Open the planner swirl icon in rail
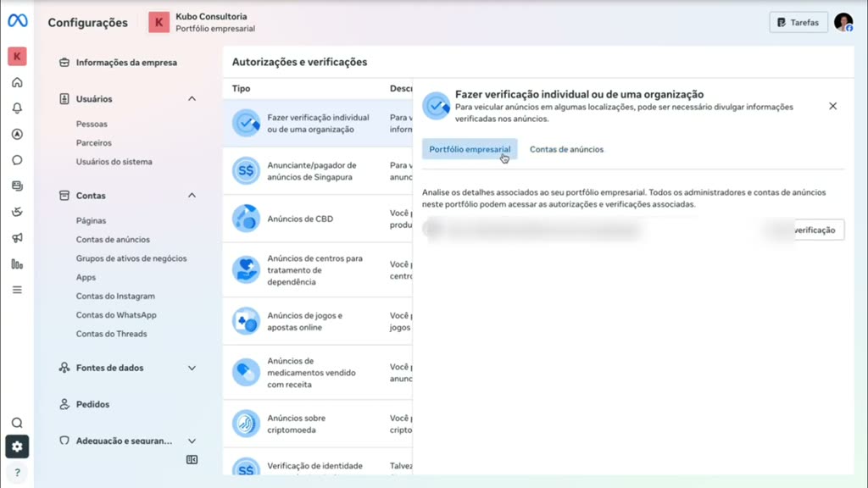Viewport: 868px width, 488px height. [x=17, y=212]
